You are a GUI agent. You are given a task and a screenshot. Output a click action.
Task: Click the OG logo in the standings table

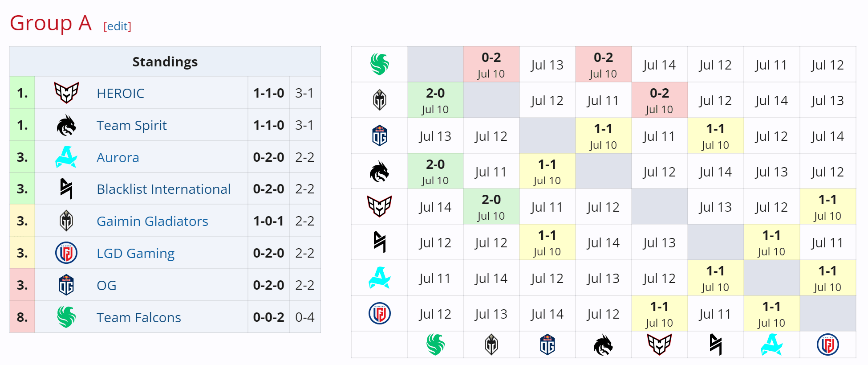pyautogui.click(x=66, y=284)
